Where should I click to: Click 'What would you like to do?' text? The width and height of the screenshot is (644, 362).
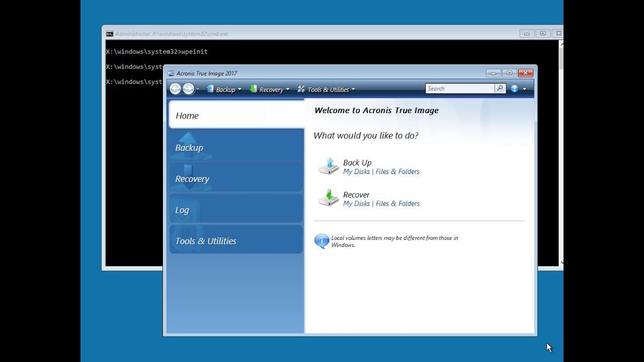[366, 136]
